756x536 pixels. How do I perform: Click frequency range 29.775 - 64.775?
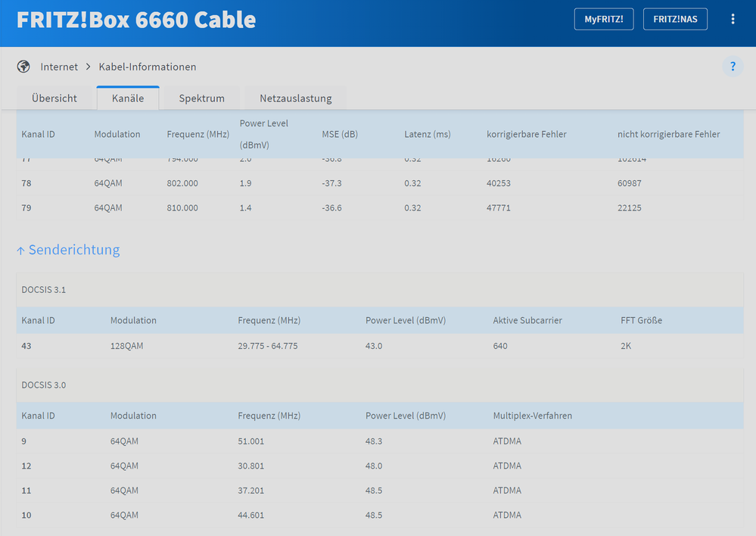(268, 346)
